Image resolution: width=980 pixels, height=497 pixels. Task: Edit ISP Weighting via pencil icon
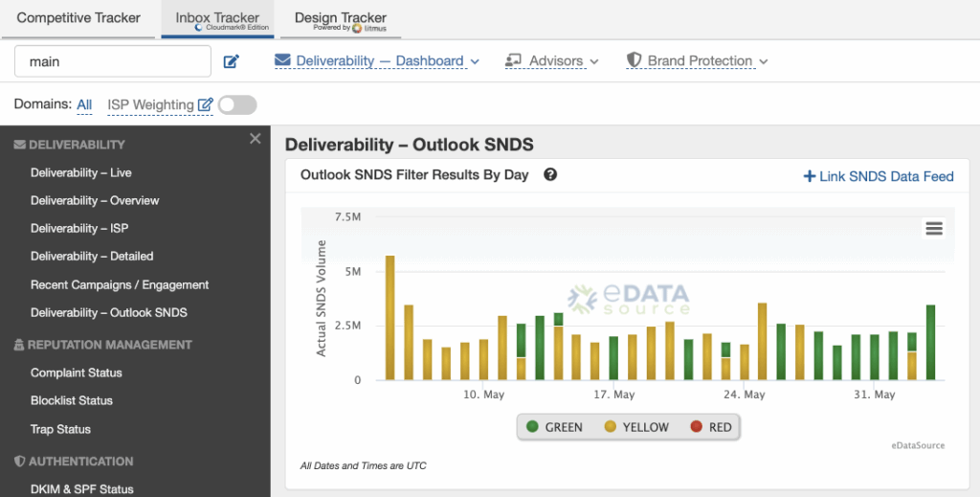pyautogui.click(x=205, y=105)
